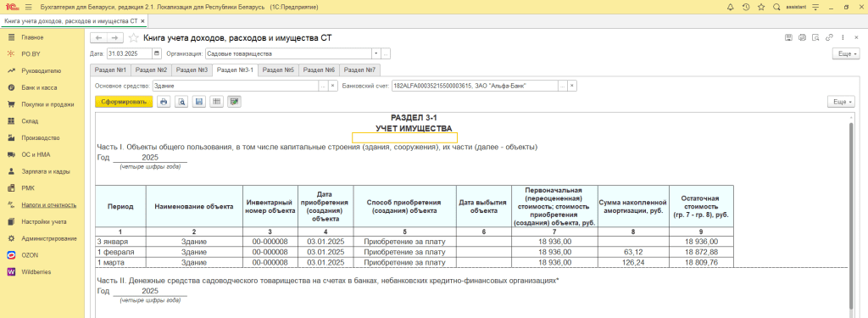The width and height of the screenshot is (868, 318).
Task: Open main hamburger menu next to 1C logo
Action: point(28,7)
